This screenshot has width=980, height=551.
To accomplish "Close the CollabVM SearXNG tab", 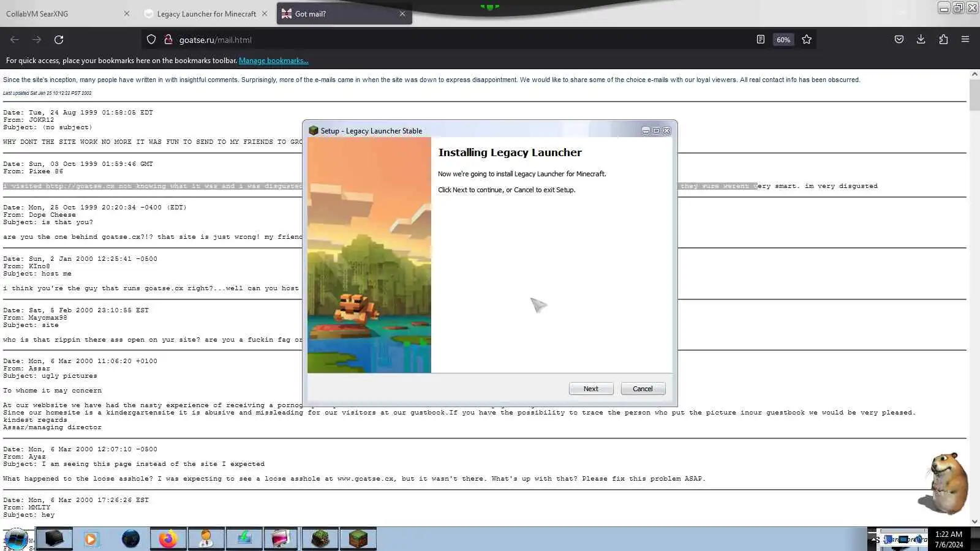I will [x=127, y=13].
